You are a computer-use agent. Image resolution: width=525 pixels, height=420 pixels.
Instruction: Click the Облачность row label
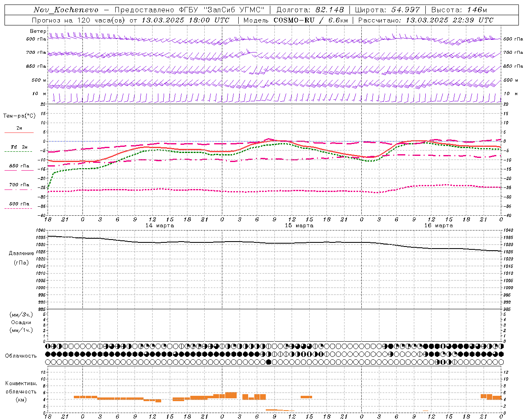(21, 356)
